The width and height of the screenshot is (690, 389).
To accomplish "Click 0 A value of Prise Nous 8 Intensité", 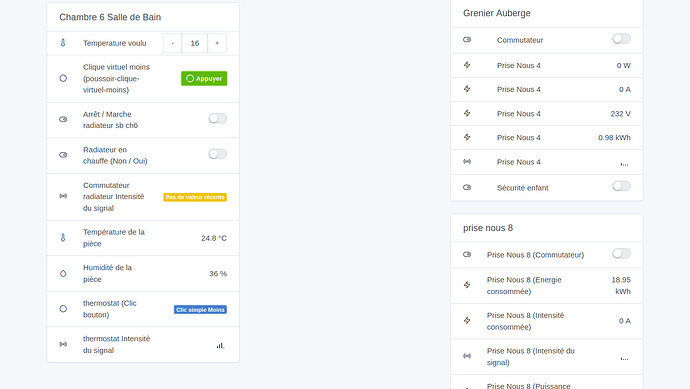I will click(625, 321).
